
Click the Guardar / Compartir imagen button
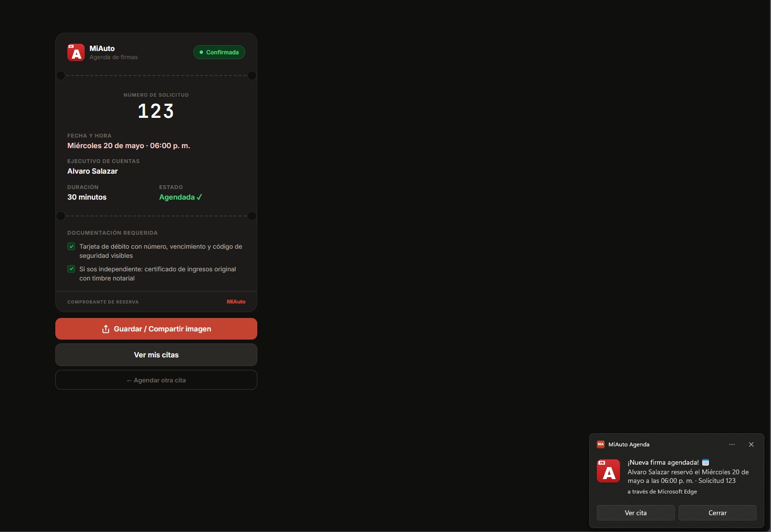156,329
